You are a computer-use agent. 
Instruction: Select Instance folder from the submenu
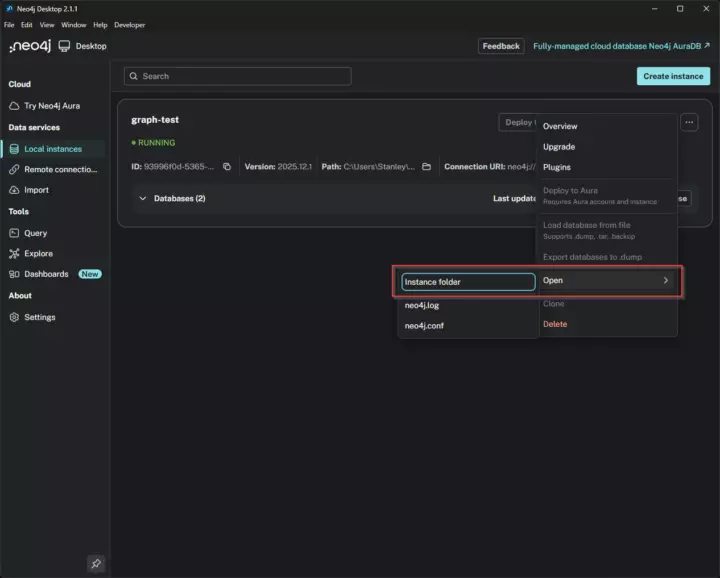pyautogui.click(x=467, y=282)
